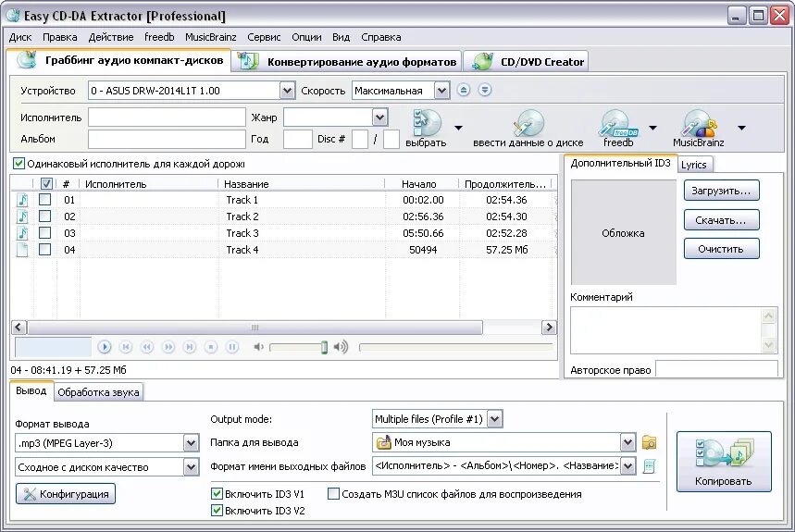This screenshot has width=795, height=532.
Task: Expand the Папка для вывода dropdown
Action: pos(627,442)
